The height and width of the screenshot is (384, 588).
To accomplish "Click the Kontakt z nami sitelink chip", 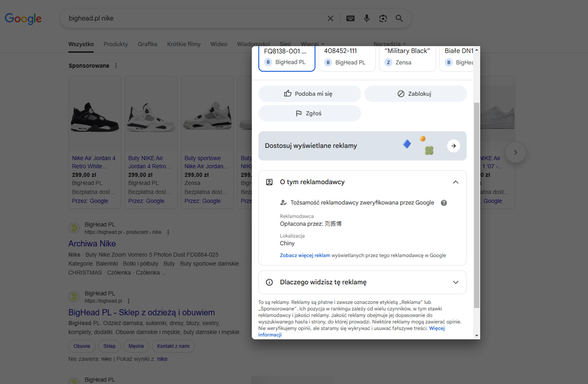I will point(173,346).
